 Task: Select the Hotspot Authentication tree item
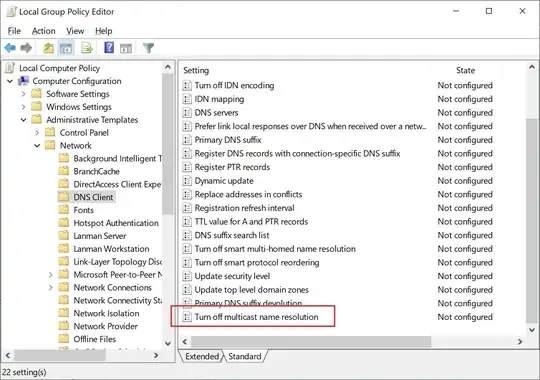116,223
